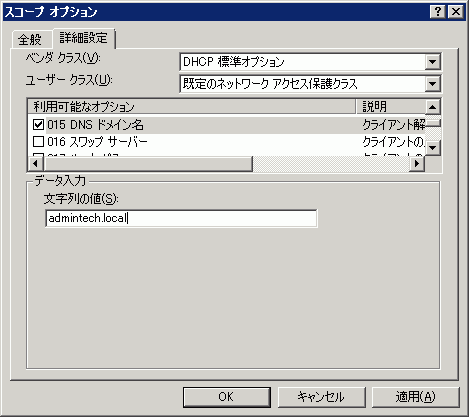The height and width of the screenshot is (417, 469).
Task: Click the OK button
Action: [x=227, y=397]
